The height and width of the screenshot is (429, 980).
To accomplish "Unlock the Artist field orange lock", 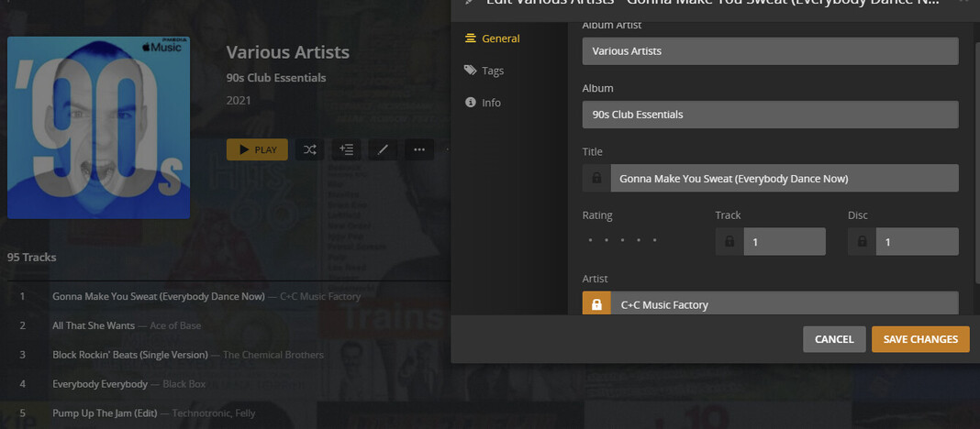I will pos(596,304).
